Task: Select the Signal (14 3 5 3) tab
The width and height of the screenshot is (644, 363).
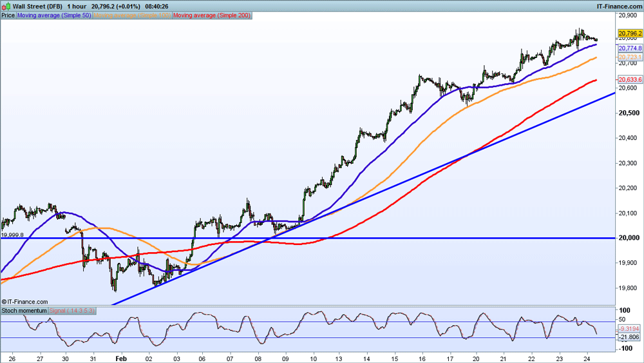Action: pos(72,310)
